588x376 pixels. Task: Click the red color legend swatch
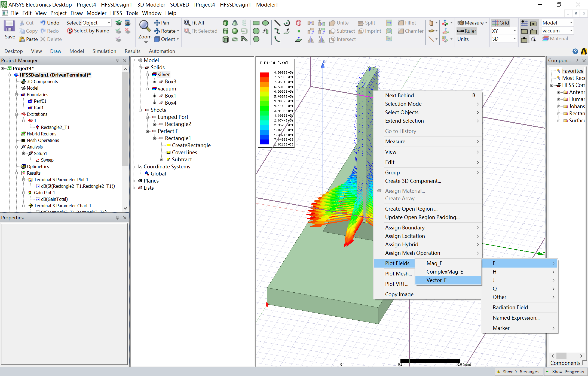coord(264,75)
